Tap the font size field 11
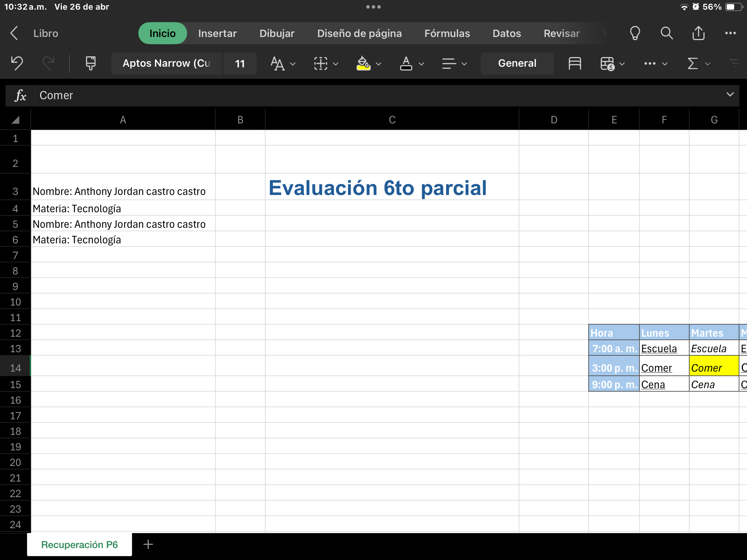The image size is (747, 560). coord(240,64)
